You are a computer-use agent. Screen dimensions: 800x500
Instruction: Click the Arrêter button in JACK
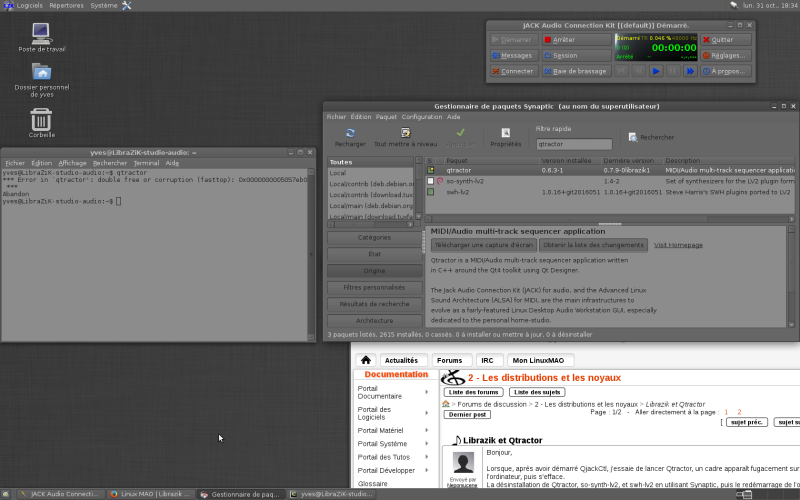click(577, 40)
